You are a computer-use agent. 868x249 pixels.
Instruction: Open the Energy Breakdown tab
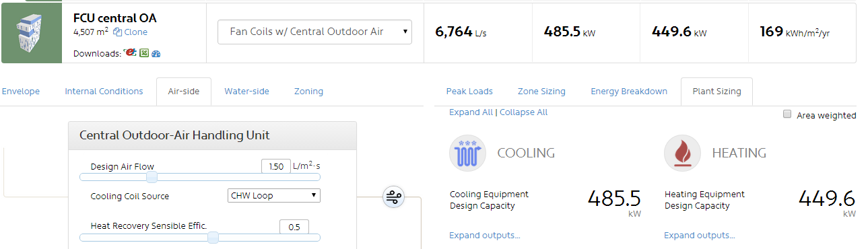click(629, 92)
